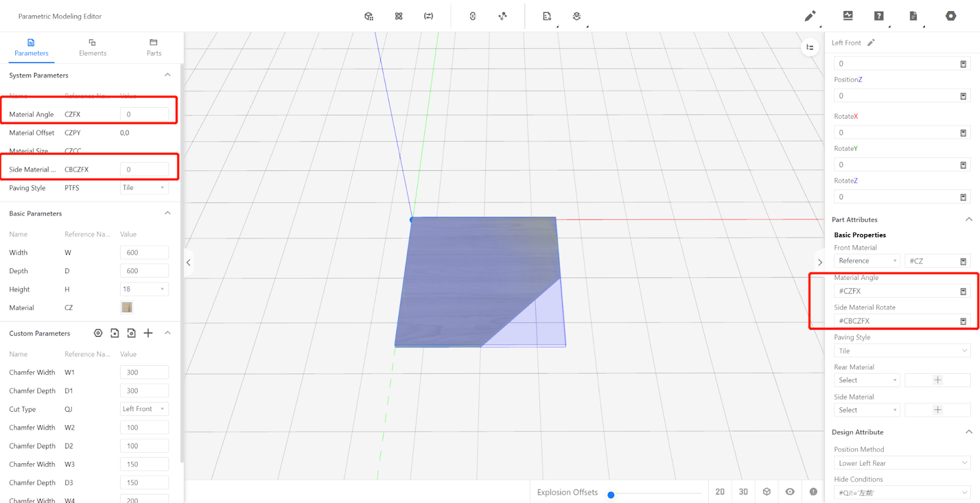Open the help question mark icon
This screenshot has height=503, width=980.
879,16
